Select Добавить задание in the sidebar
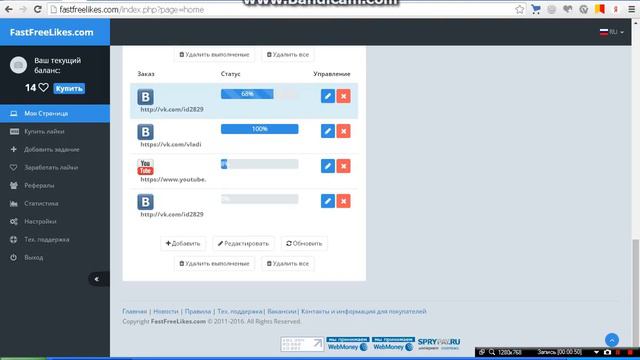 pyautogui.click(x=55, y=149)
